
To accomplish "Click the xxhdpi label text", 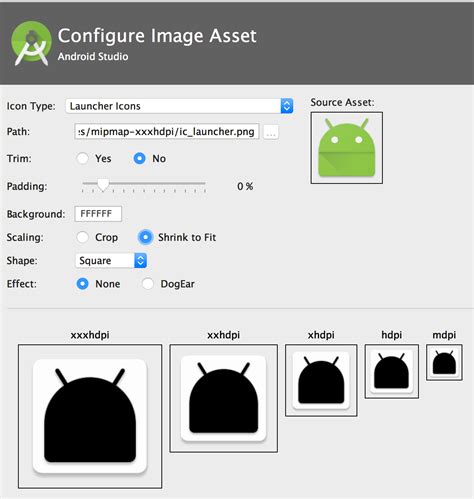I will point(223,335).
